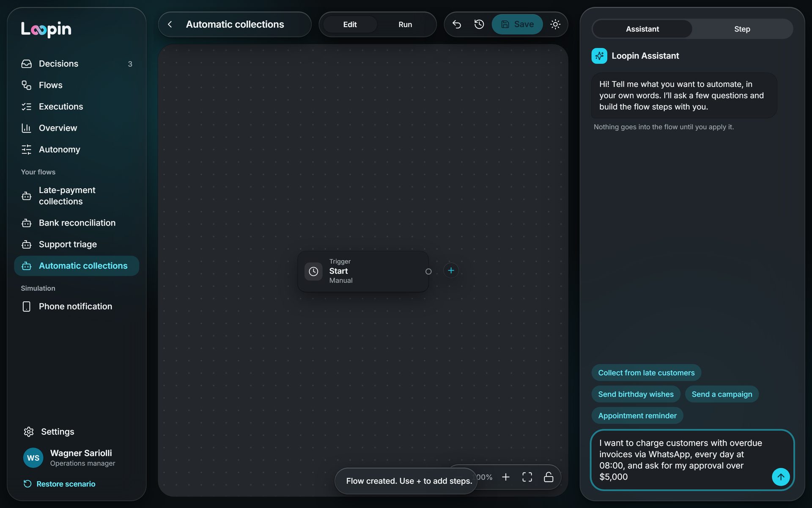Open Settings

point(77,431)
